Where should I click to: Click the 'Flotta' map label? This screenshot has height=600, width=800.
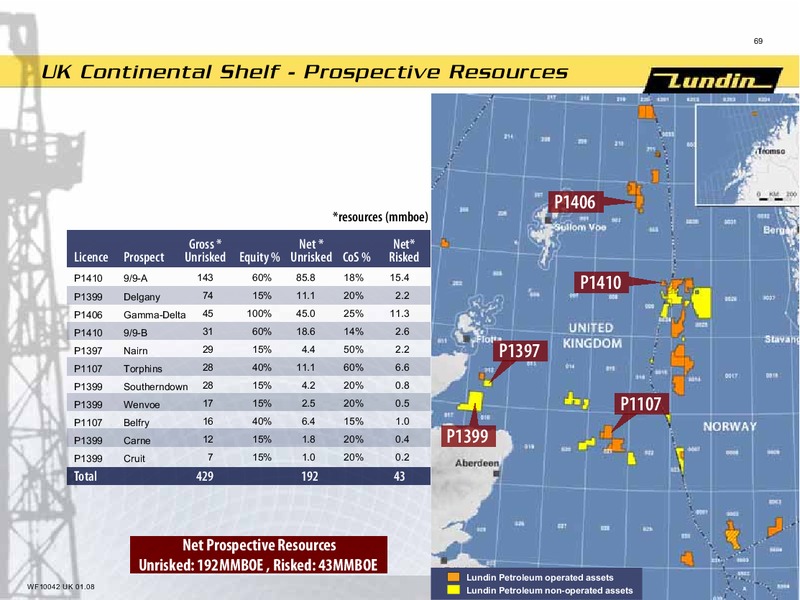[489, 339]
